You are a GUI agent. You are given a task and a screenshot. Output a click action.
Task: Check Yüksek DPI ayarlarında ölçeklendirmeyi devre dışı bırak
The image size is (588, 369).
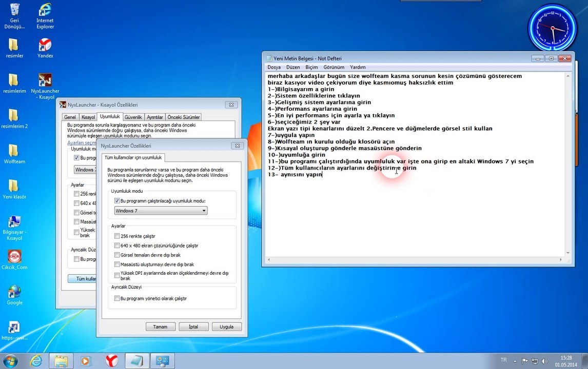(117, 275)
